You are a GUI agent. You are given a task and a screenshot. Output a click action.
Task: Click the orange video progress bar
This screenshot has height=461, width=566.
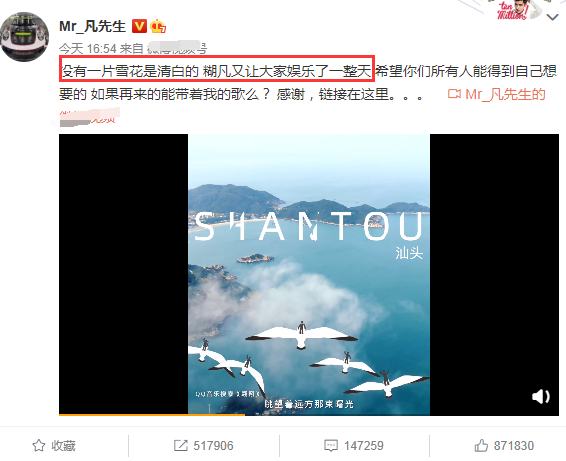(152, 415)
